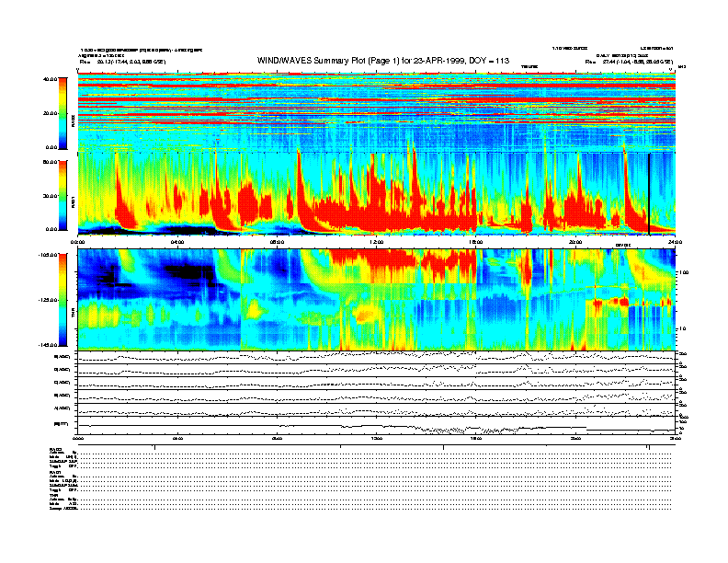
Task: Click the 10 frequency label beside TNR panel
Action: 685,329
